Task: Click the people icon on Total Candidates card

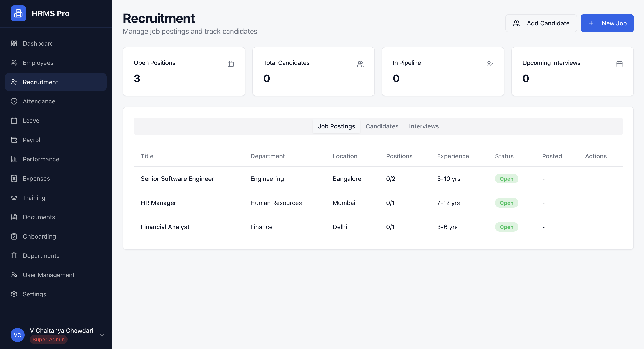Action: click(x=360, y=64)
